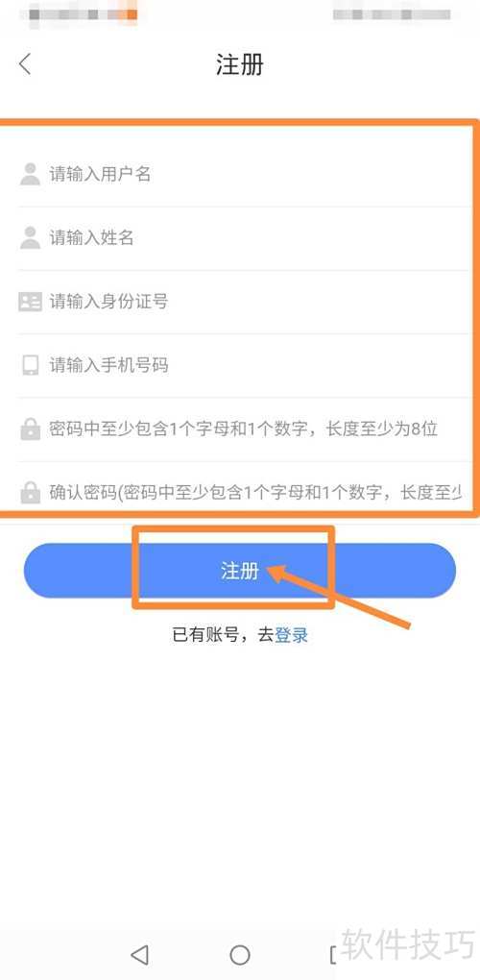This screenshot has width=480, height=980.
Task: Select the 请输入身份证号 ID number field
Action: coord(244,302)
